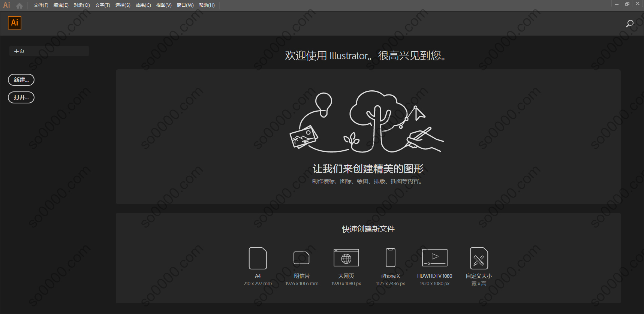Open the search magnifier icon
The width and height of the screenshot is (644, 314).
[630, 24]
